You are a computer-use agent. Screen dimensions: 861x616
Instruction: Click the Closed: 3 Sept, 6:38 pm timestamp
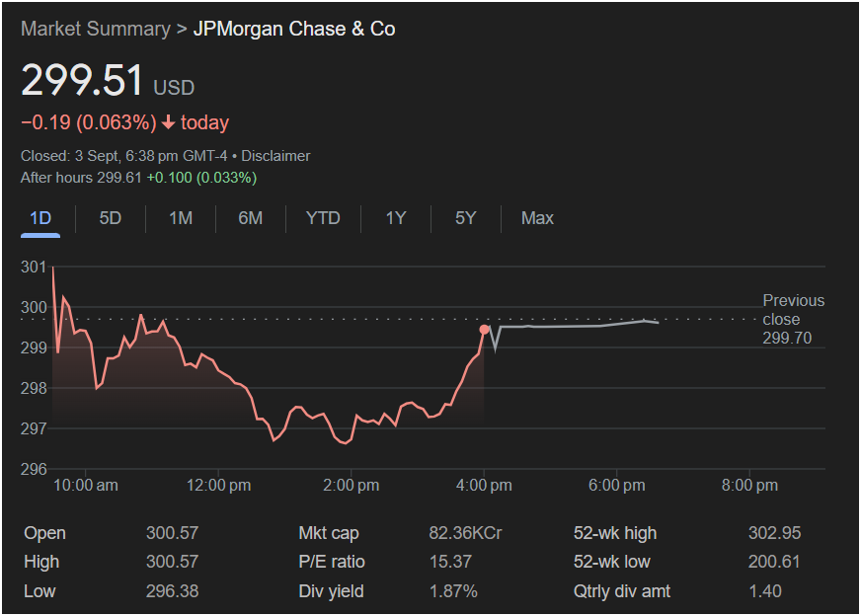123,156
